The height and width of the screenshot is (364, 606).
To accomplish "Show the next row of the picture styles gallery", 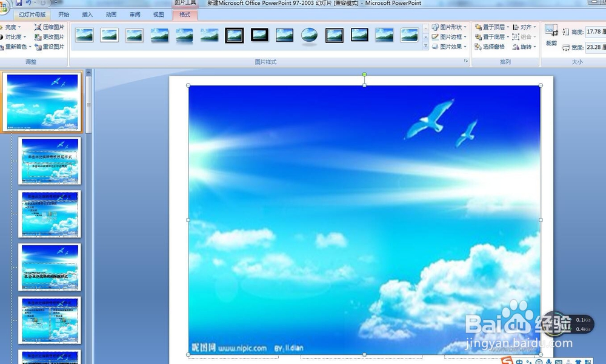I will 425,37.
